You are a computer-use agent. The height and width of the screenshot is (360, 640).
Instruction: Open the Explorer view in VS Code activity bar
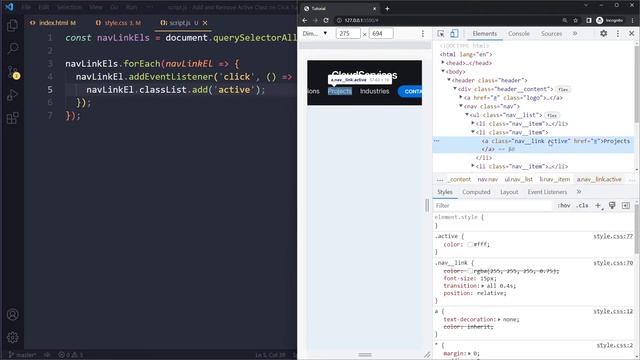[x=12, y=26]
